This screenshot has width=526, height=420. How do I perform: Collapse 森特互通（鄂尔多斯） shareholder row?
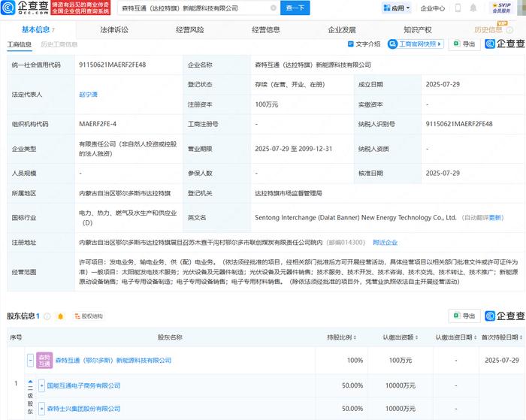click(x=30, y=361)
